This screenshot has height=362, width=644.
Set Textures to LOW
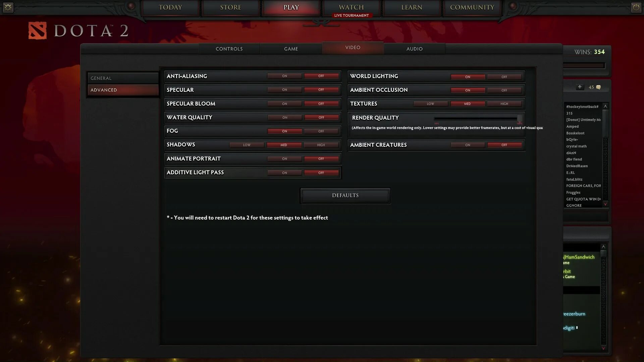pos(430,104)
